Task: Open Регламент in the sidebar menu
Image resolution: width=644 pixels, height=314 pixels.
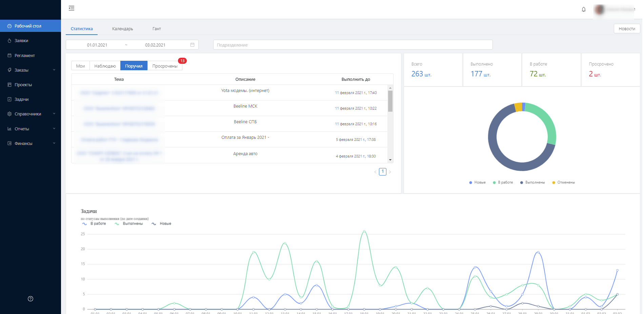Action: 31,55
